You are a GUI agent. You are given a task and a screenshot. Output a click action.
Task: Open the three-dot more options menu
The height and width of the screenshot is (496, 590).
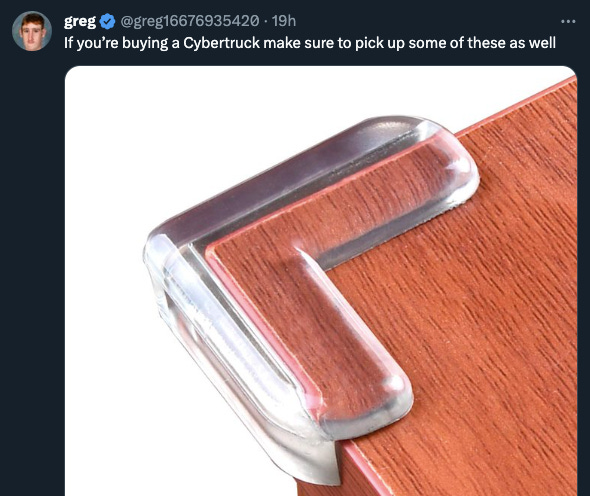pyautogui.click(x=568, y=21)
